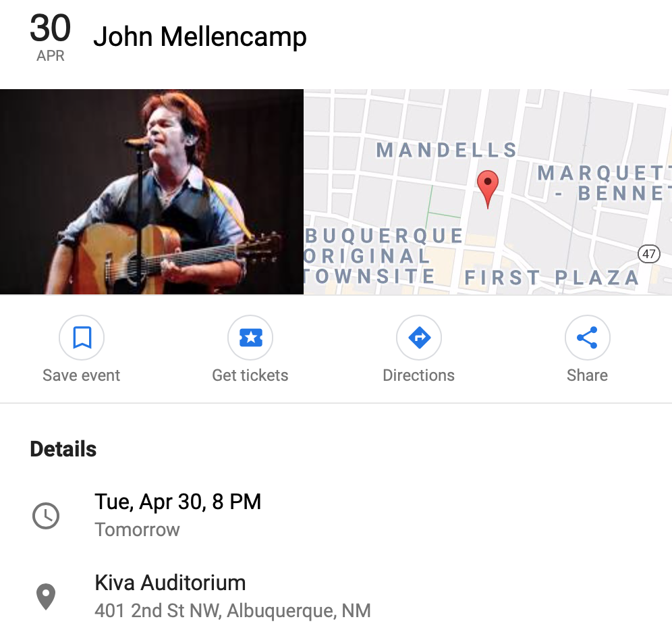The height and width of the screenshot is (632, 672).
Task: Select the Kiva Auditorium venue name
Action: (170, 583)
